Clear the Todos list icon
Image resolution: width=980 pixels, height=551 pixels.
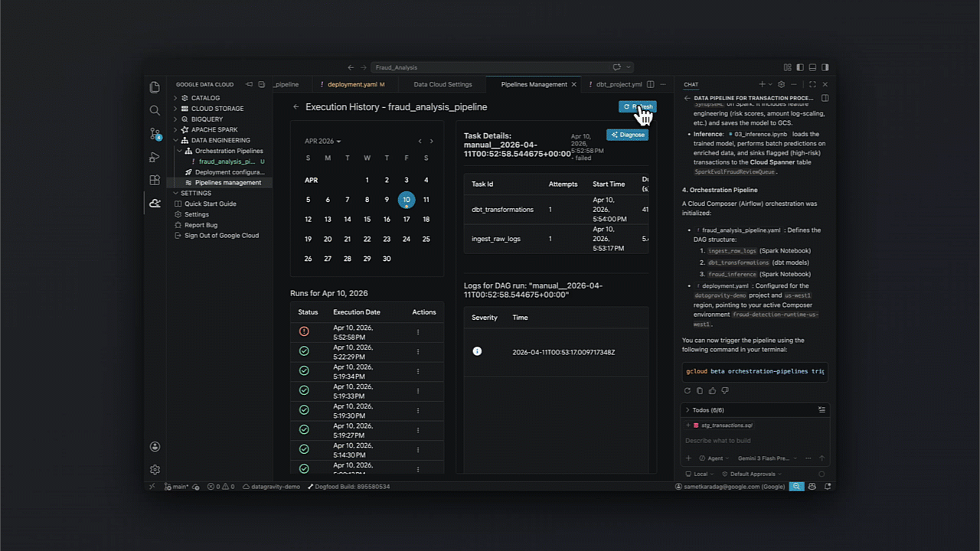coord(822,410)
